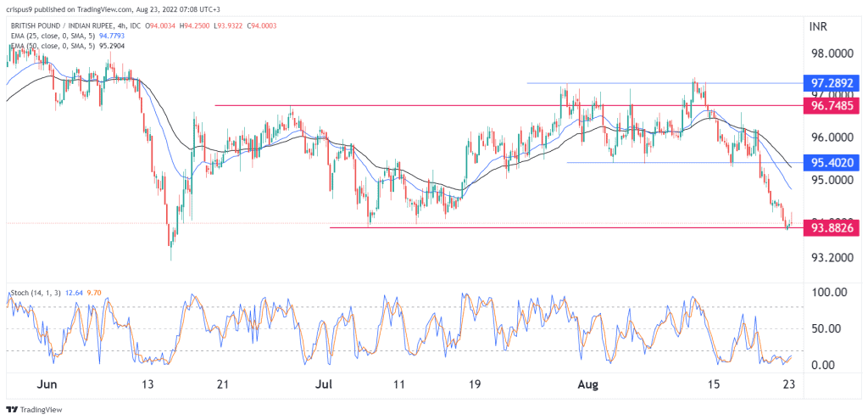Click the 97.2892 blue price label

tap(832, 84)
